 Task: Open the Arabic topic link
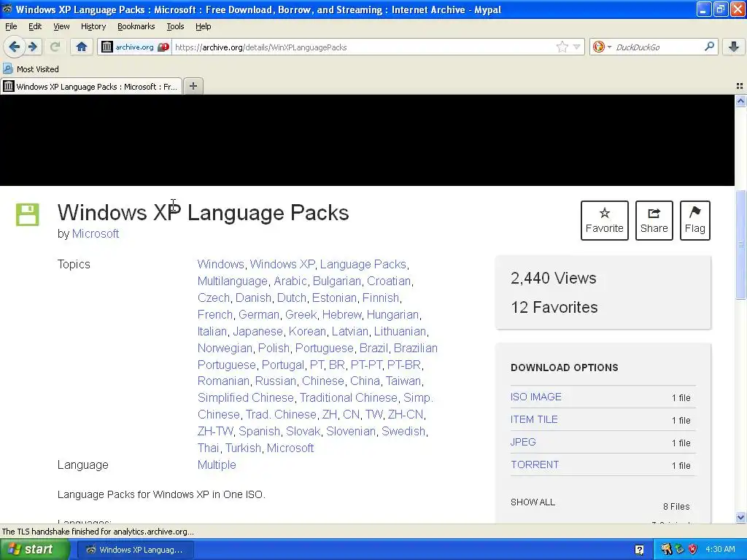coord(290,281)
